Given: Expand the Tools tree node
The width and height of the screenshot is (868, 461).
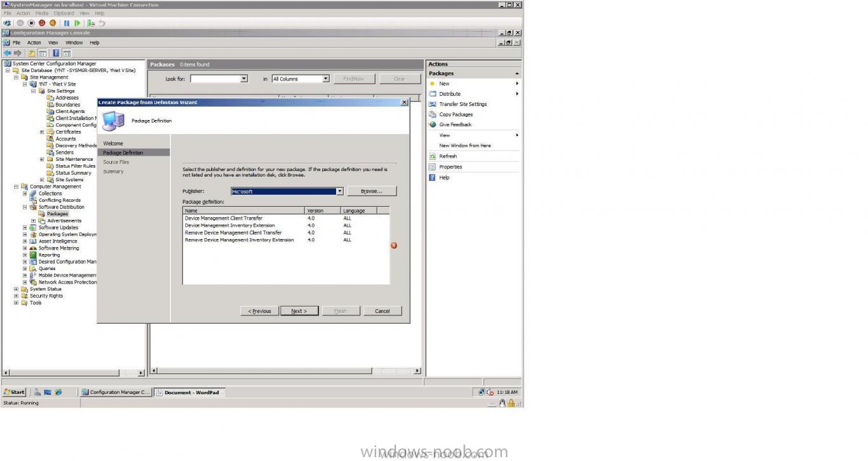Looking at the screenshot, I should click(x=16, y=303).
